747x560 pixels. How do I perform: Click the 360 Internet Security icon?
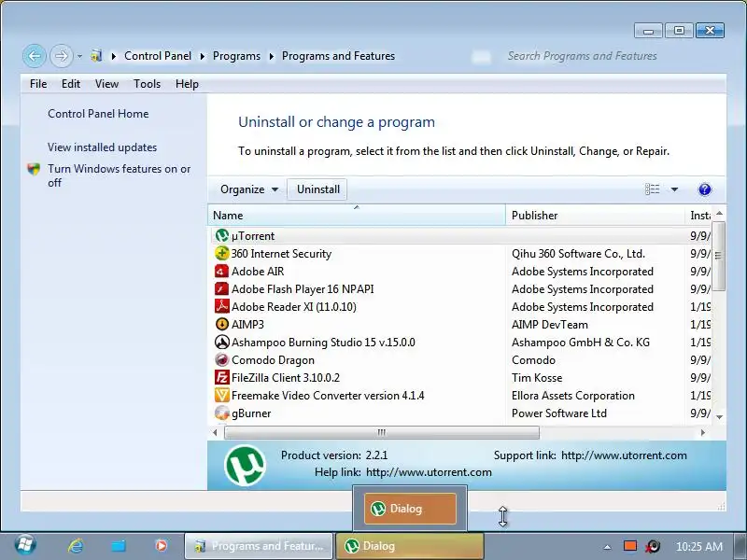click(x=221, y=253)
